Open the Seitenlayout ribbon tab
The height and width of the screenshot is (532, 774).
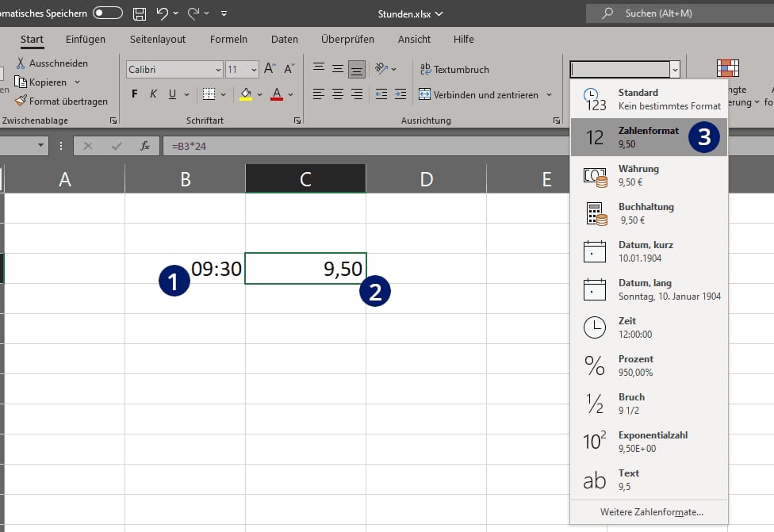tap(158, 40)
